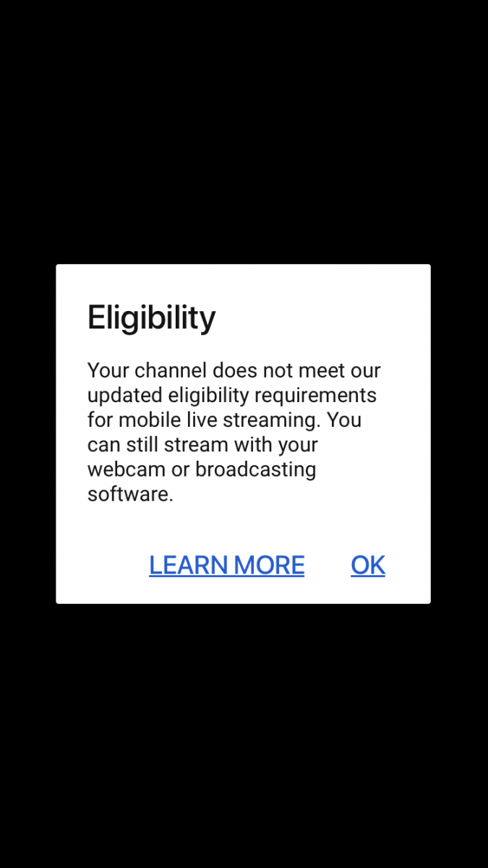Click the word "broadcasting" in the message
This screenshot has width=488, height=868.
pos(256,469)
